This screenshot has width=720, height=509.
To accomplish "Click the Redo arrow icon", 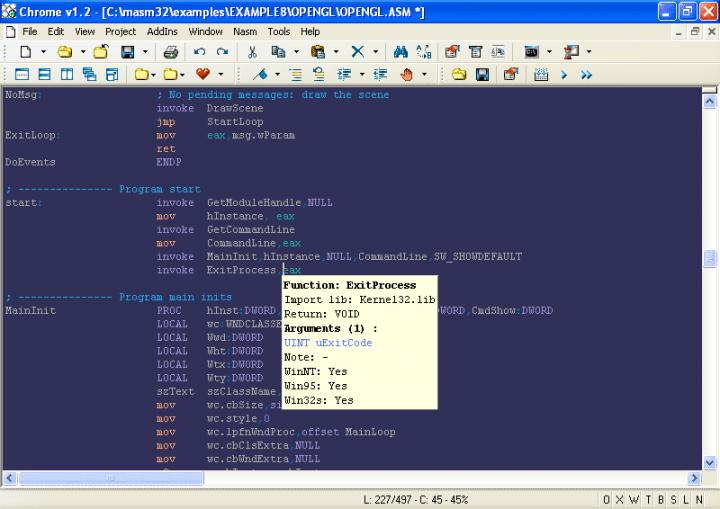I will coord(221,51).
